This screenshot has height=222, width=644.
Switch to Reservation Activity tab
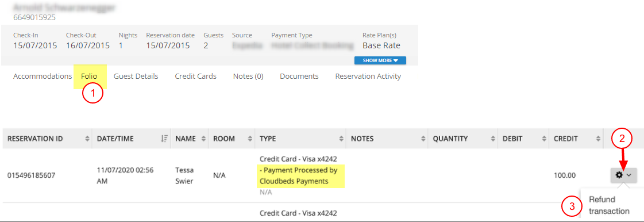point(368,76)
